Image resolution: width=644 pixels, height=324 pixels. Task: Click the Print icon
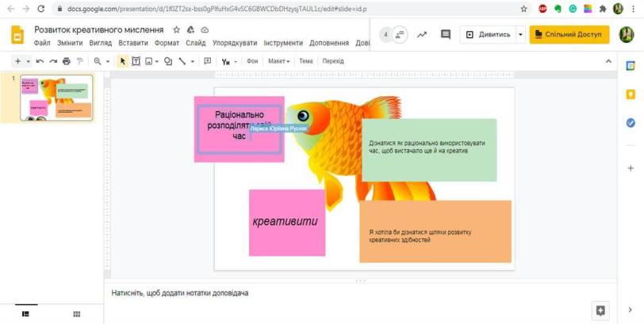click(x=67, y=61)
